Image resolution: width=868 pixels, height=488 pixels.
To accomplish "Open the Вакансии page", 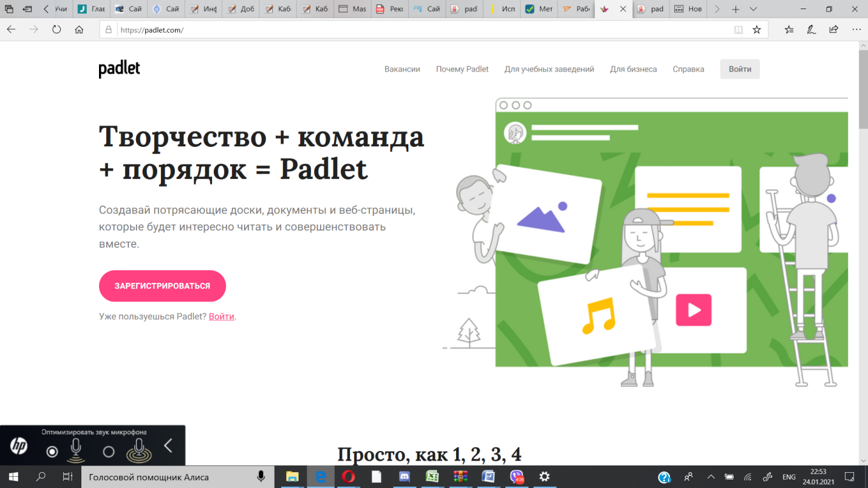I will click(x=402, y=69).
